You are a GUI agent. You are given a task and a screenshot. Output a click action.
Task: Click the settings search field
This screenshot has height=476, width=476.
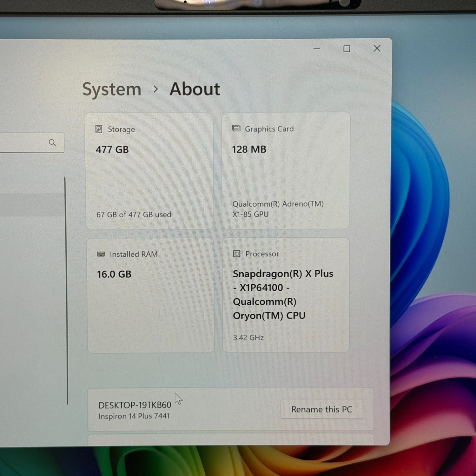click(x=32, y=143)
